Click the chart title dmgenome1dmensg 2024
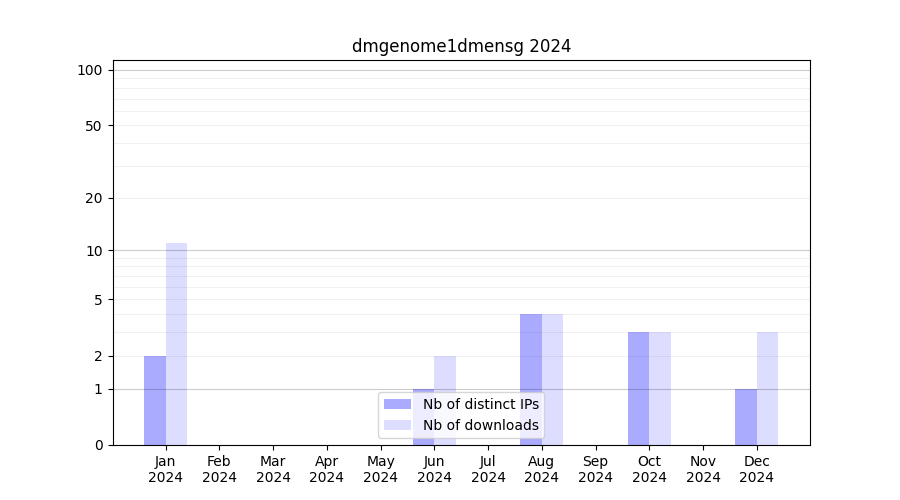This screenshot has width=900, height=500. (x=461, y=46)
